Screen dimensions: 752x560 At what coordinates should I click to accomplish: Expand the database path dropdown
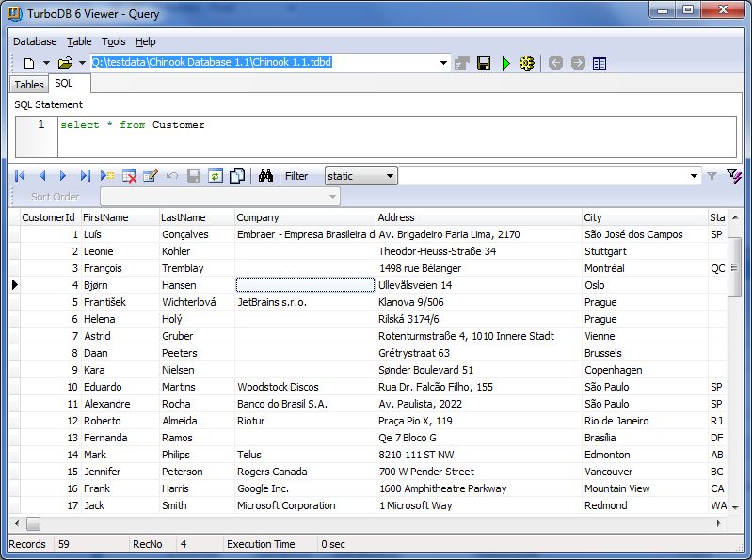click(x=444, y=63)
